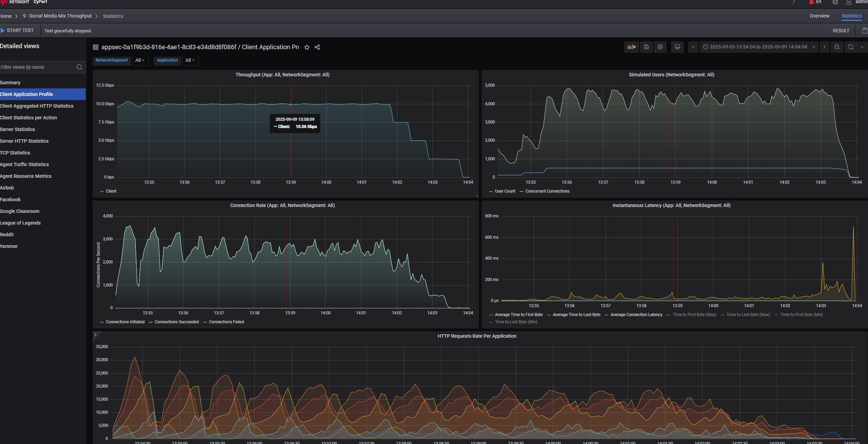
Task: Open dashboard settings gear icon
Action: coord(660,47)
